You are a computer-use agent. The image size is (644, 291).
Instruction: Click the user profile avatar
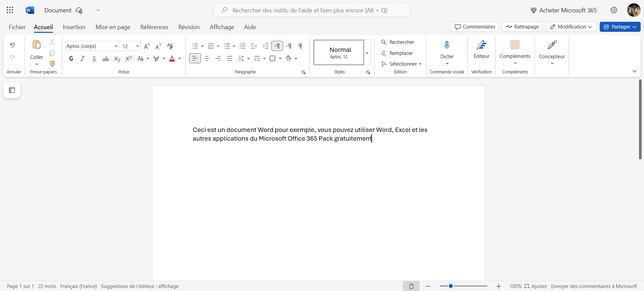(x=634, y=10)
